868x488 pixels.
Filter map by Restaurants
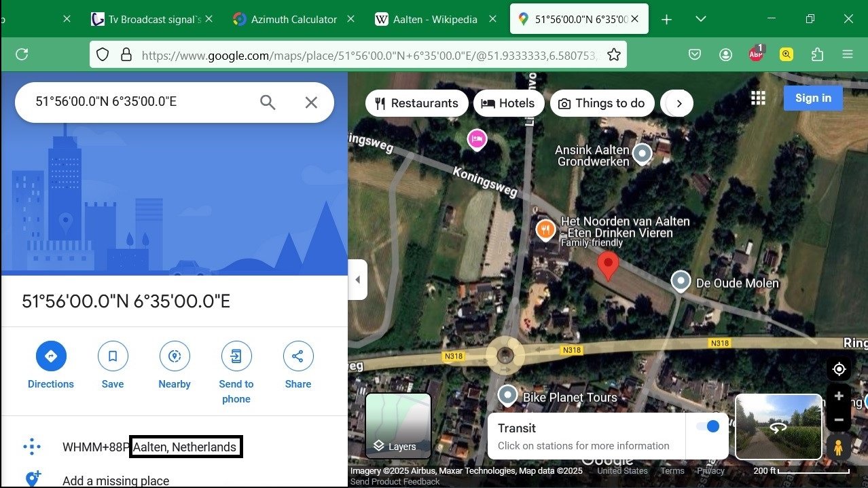coord(417,103)
